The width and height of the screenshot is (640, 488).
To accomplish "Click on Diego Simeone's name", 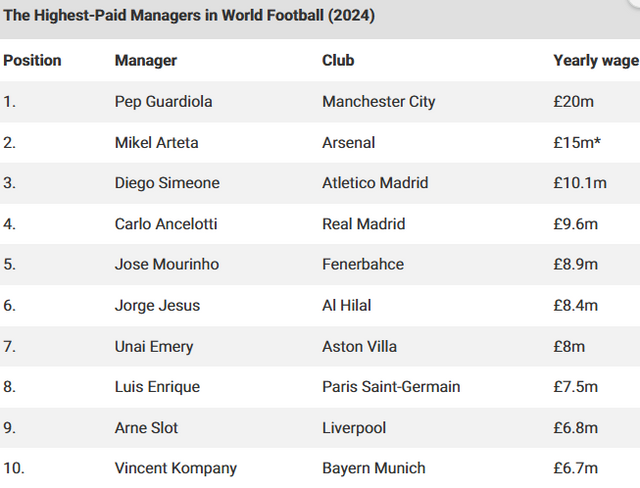I will [x=167, y=183].
